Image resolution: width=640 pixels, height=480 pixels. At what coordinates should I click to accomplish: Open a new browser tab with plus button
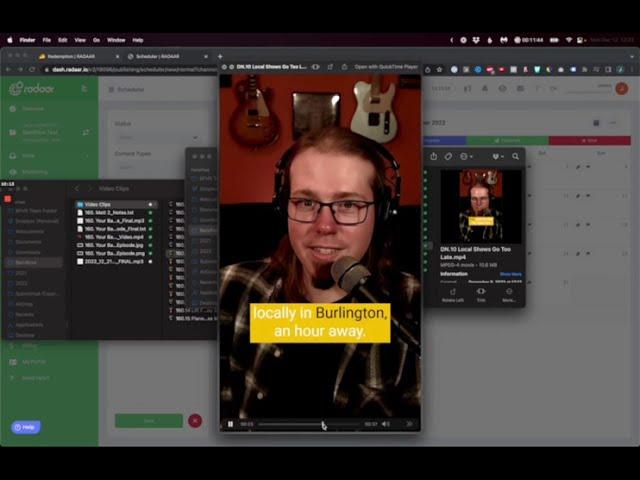point(220,56)
